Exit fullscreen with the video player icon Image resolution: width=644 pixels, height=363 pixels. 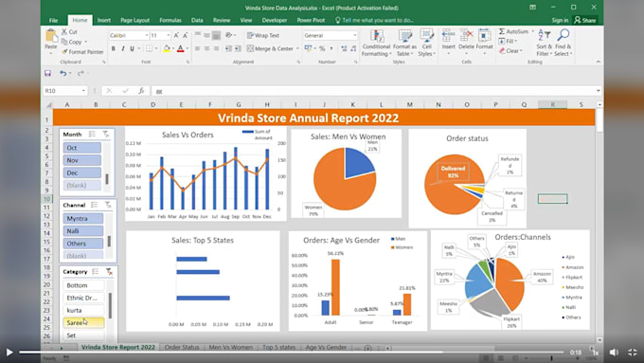[x=633, y=353]
